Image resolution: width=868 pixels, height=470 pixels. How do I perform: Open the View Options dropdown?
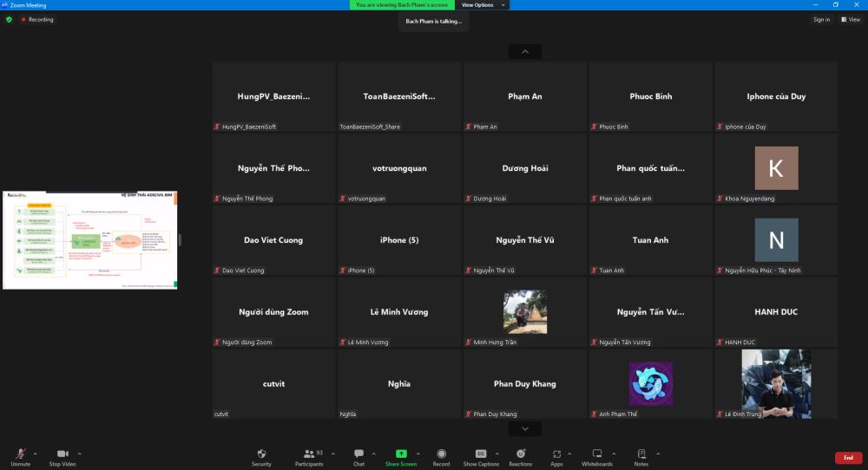pyautogui.click(x=481, y=5)
